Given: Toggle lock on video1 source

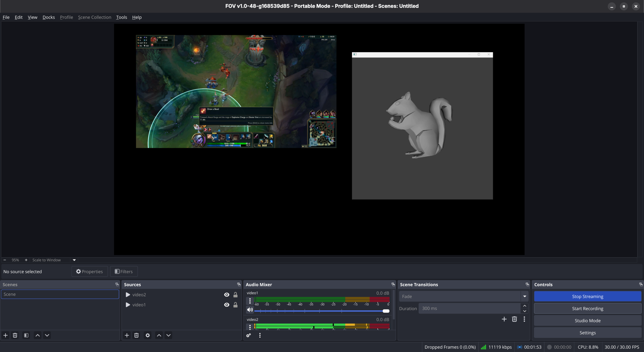Looking at the screenshot, I should point(235,305).
